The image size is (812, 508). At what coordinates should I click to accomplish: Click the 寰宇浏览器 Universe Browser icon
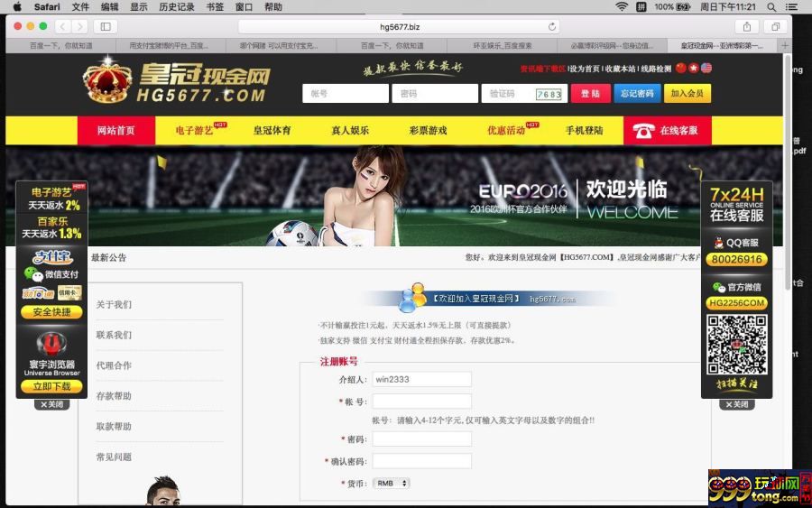coord(51,344)
